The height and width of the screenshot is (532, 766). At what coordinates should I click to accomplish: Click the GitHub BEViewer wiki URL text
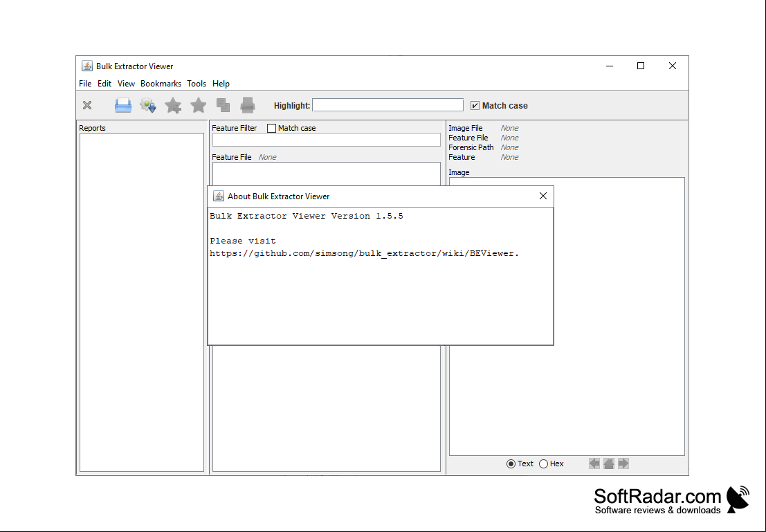[x=364, y=253]
